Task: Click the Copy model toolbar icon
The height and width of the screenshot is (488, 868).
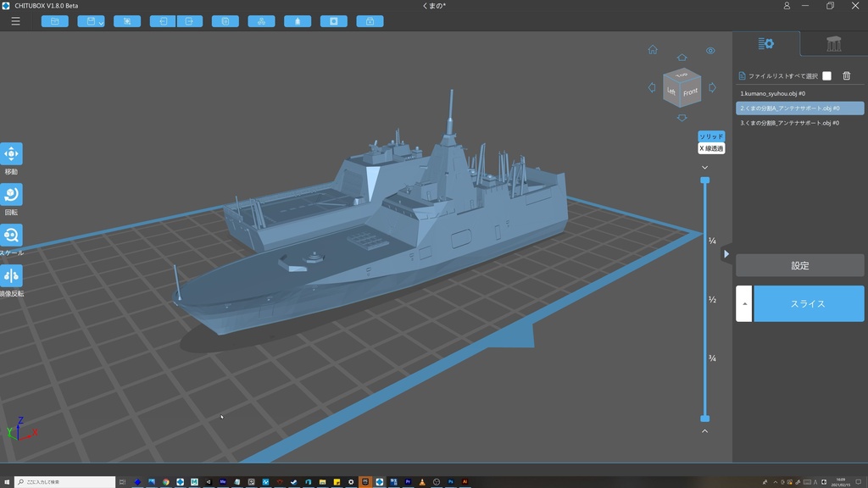Action: click(x=225, y=20)
